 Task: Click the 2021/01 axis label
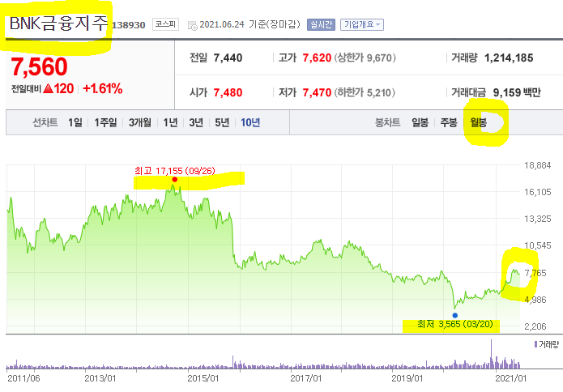coord(511,378)
